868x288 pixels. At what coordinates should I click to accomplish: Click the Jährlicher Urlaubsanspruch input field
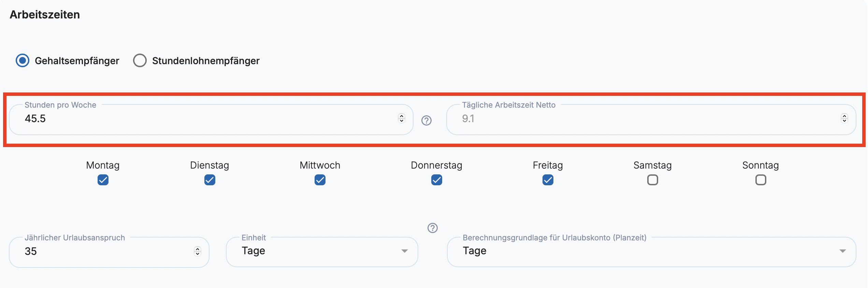coord(102,251)
